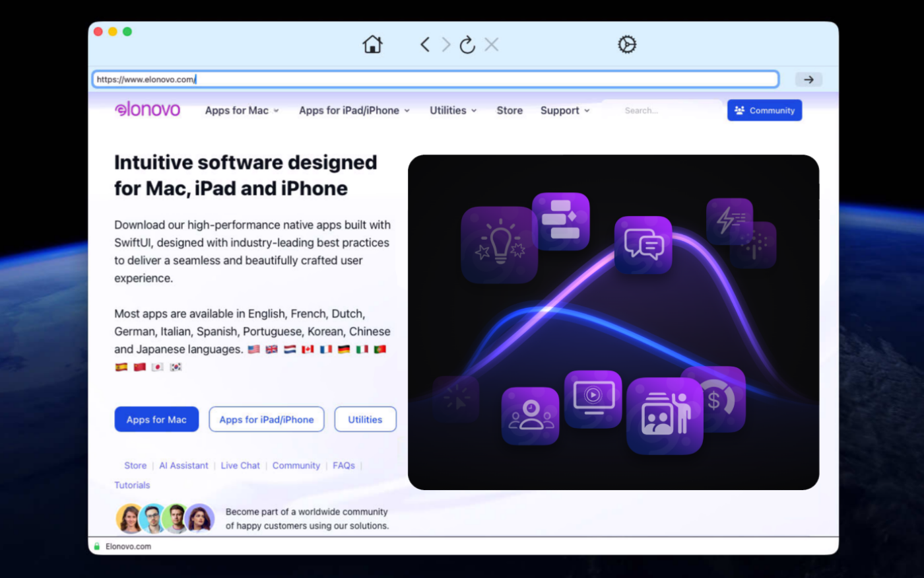Open the Community footer link
This screenshot has width=924, height=578.
click(x=296, y=466)
